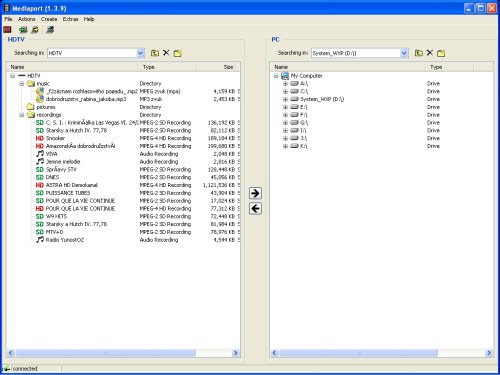Click the HD icon next to Snooker
The width and height of the screenshot is (500, 375).
(x=40, y=138)
